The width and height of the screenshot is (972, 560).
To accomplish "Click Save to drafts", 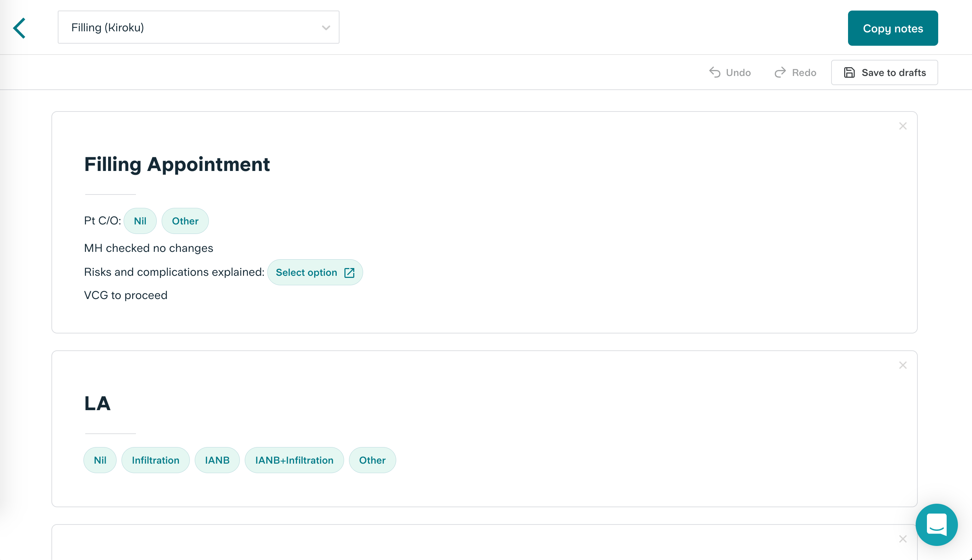I will (x=884, y=72).
